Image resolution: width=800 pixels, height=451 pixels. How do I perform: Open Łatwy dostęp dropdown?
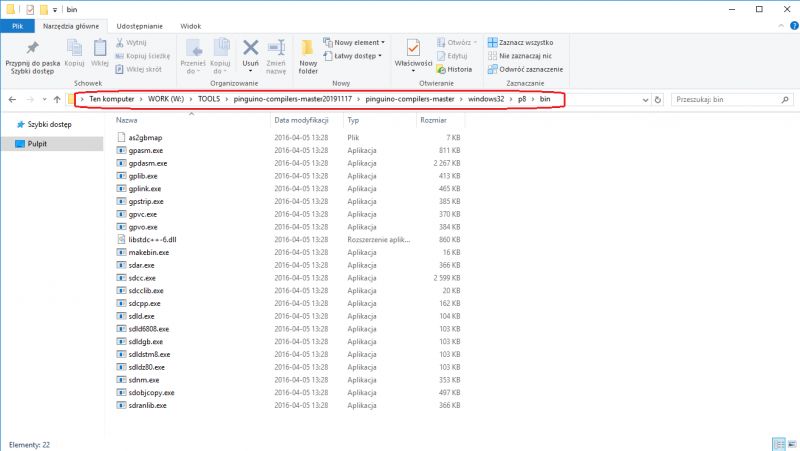(x=353, y=56)
